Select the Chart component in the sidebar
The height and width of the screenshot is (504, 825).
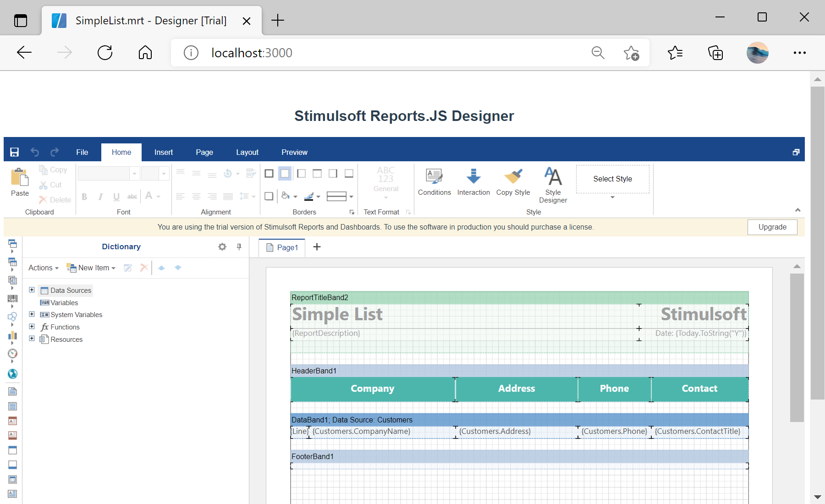12,335
